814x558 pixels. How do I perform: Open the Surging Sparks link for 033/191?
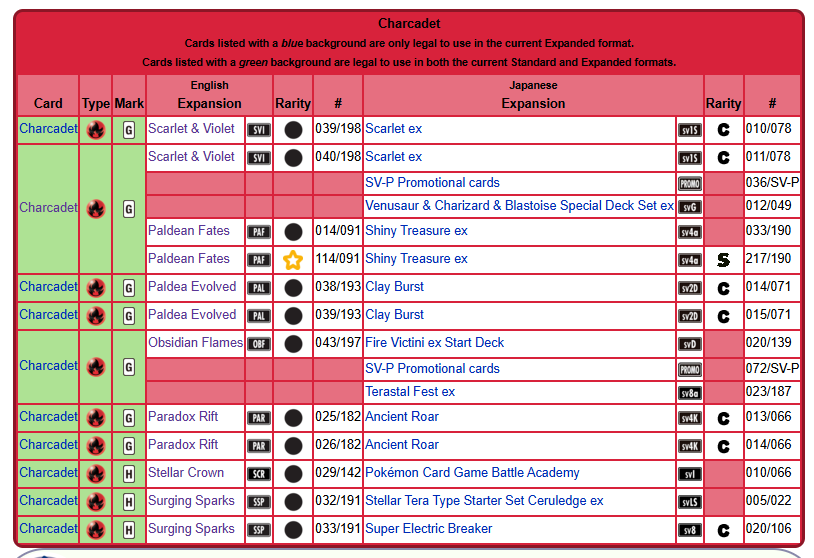pos(191,528)
